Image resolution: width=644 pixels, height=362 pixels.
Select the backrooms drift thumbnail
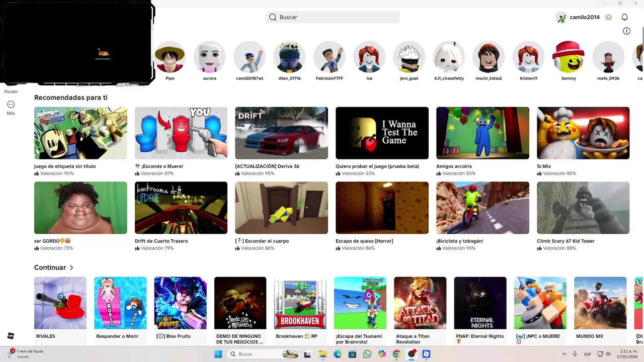pos(181,208)
